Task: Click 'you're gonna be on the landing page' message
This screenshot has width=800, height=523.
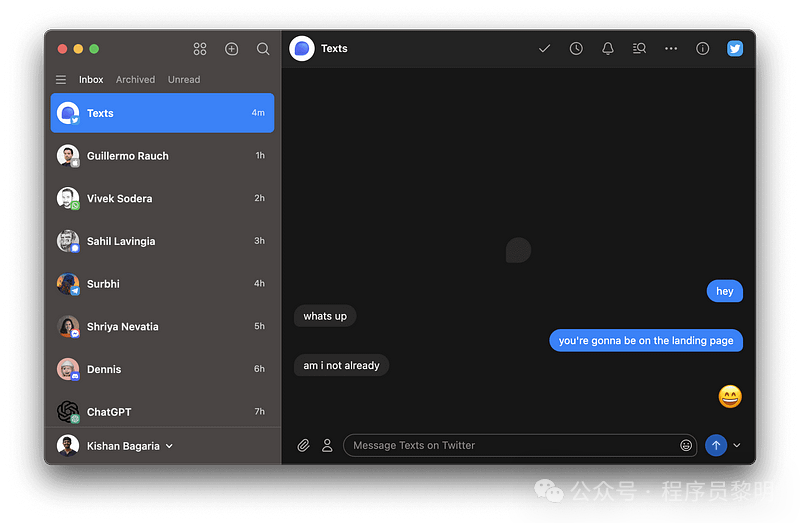Action: click(646, 341)
